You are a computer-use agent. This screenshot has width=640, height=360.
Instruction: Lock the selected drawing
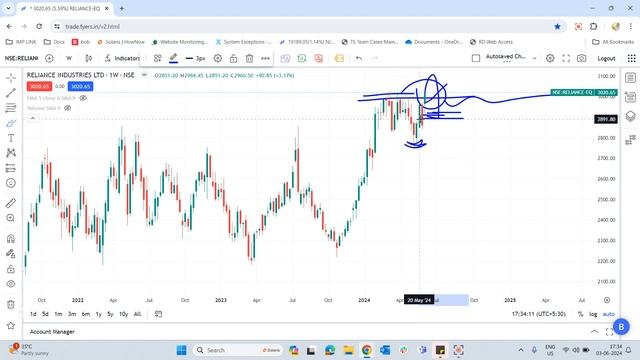coord(233,58)
